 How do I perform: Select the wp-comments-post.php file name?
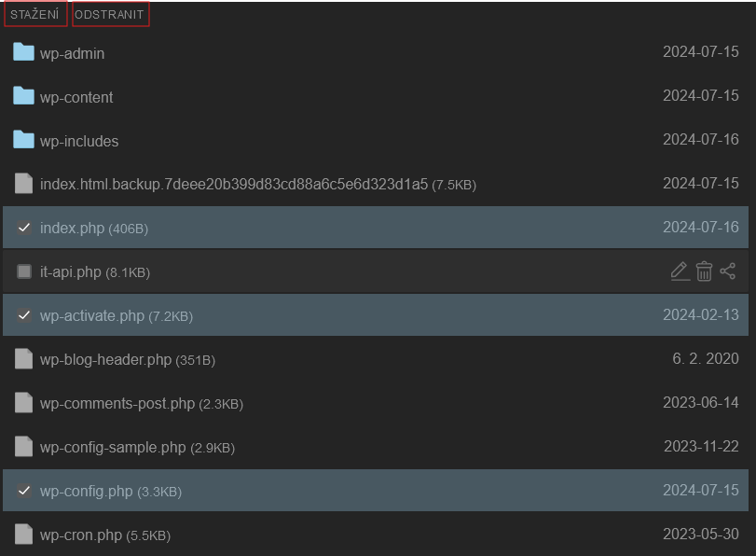tap(117, 403)
